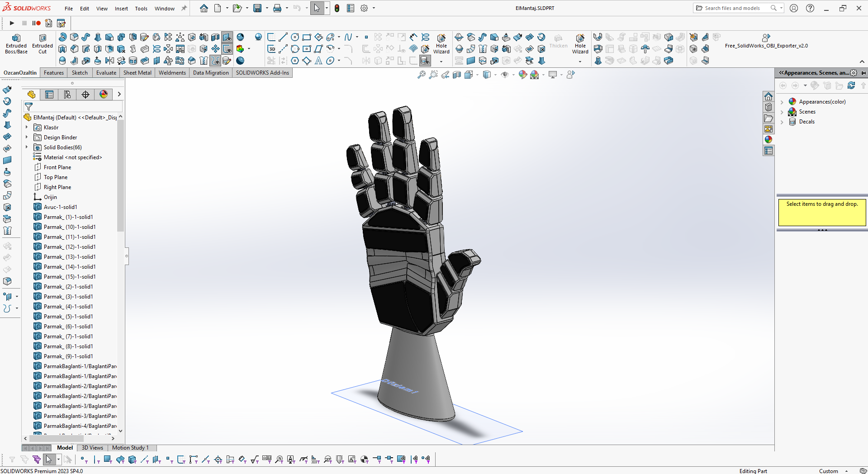This screenshot has width=868, height=474.
Task: Open the PropertyManager tab icon
Action: (x=49, y=94)
